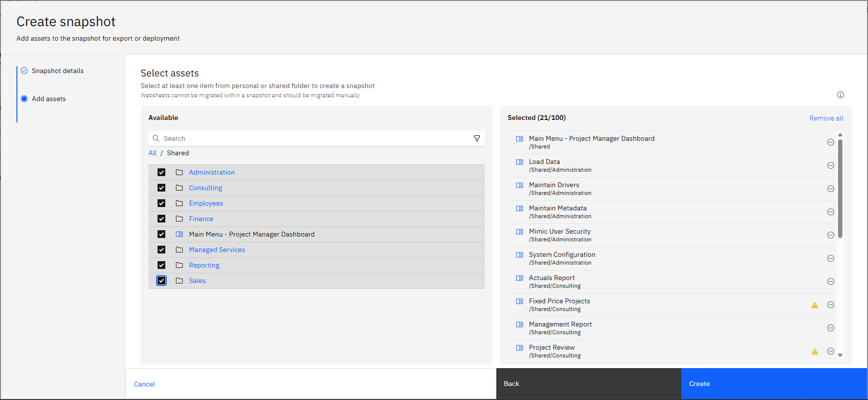The height and width of the screenshot is (400, 868).
Task: Deselect the Sales folder checkbox
Action: click(x=161, y=281)
